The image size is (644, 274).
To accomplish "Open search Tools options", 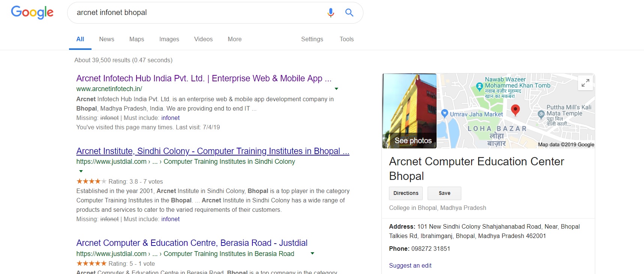I will click(x=347, y=39).
